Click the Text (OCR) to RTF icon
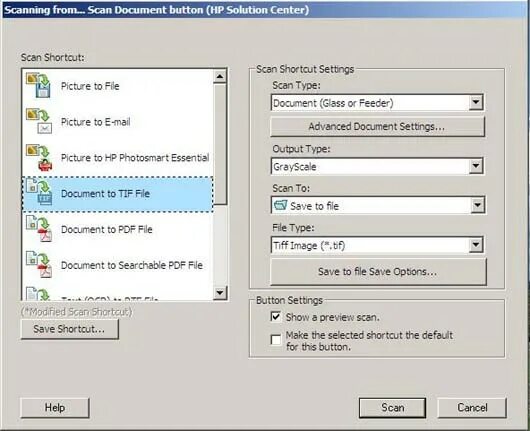This screenshot has height=431, width=530. (x=38, y=294)
